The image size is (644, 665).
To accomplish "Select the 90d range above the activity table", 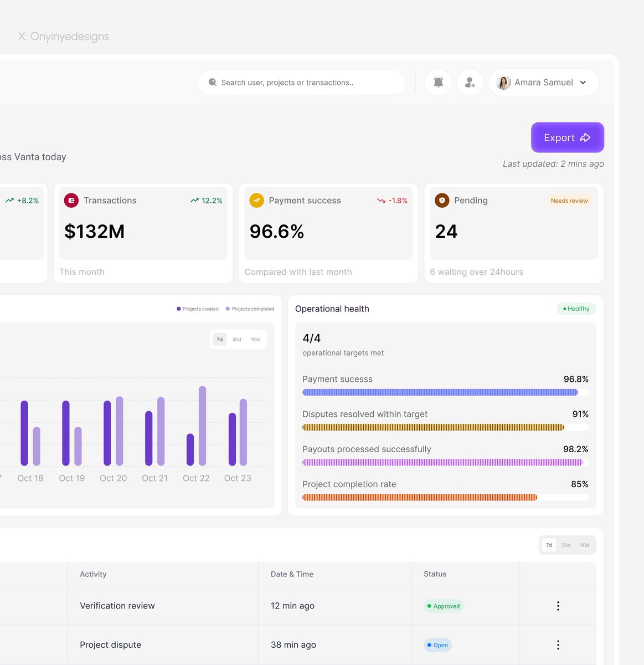I will click(585, 545).
